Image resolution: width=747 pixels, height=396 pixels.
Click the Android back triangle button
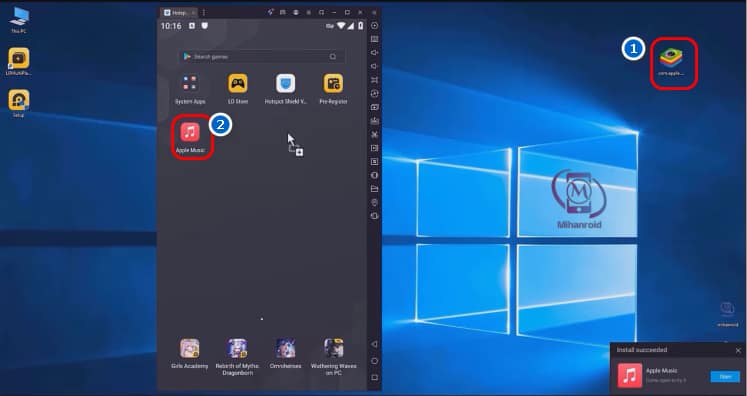(374, 344)
